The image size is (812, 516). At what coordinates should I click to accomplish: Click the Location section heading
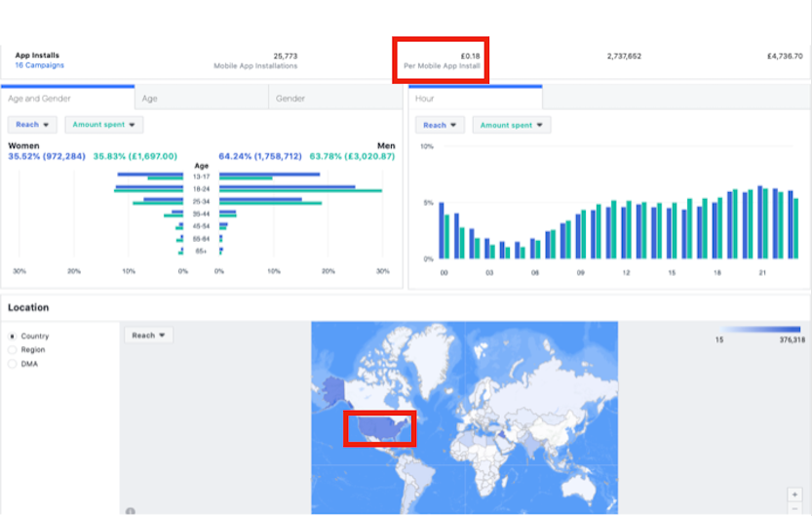(28, 307)
